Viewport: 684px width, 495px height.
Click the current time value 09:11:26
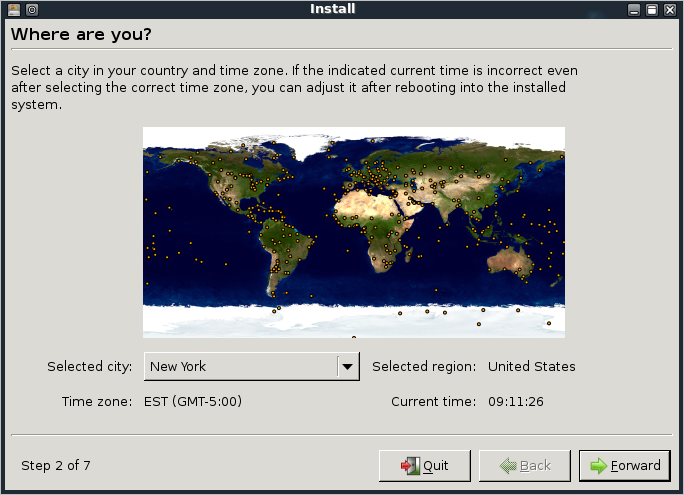518,402
